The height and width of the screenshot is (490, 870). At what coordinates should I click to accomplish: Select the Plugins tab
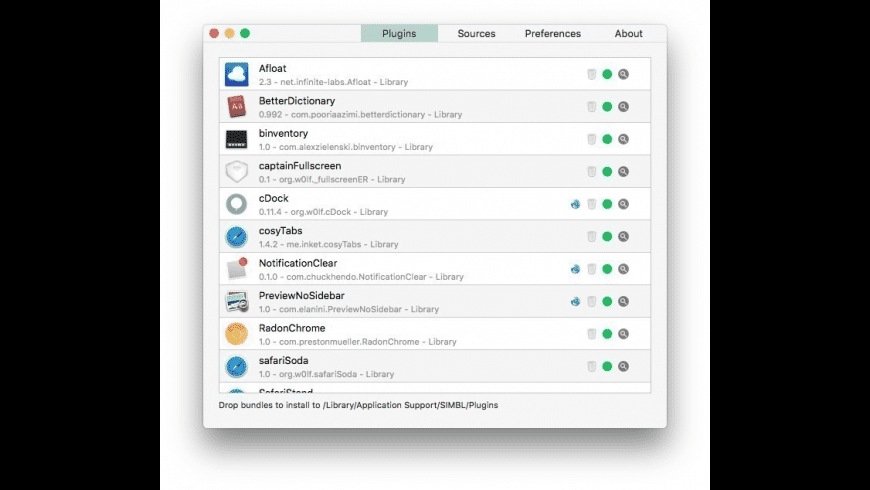tap(399, 34)
